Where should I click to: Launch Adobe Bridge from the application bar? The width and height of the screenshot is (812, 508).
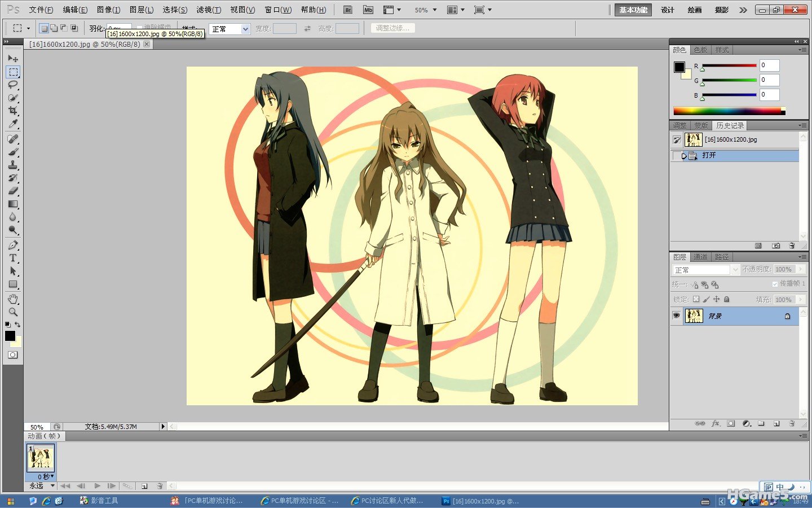click(x=348, y=10)
